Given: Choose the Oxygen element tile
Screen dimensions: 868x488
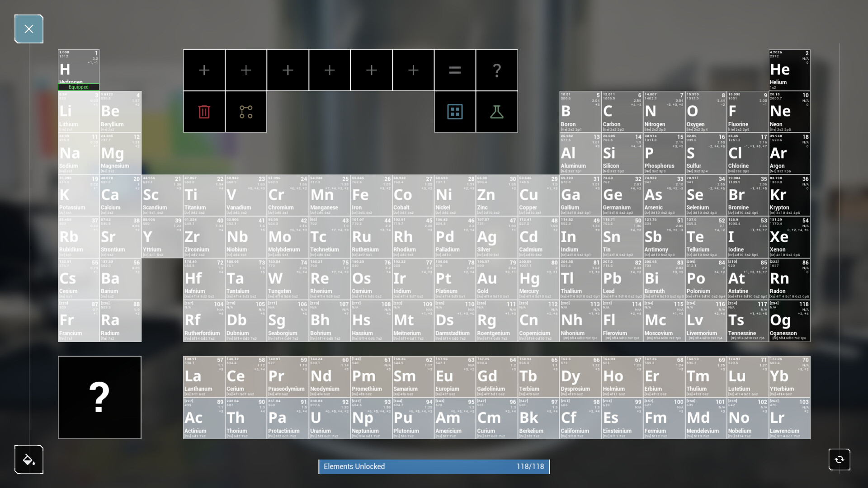Looking at the screenshot, I should tap(706, 112).
